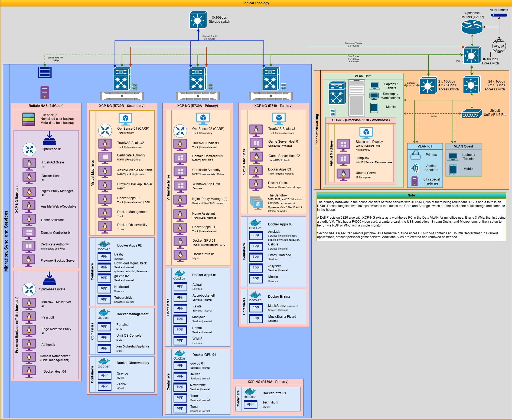Click the WWW internet globe icon
The height and width of the screenshot is (420, 512).
point(499,46)
